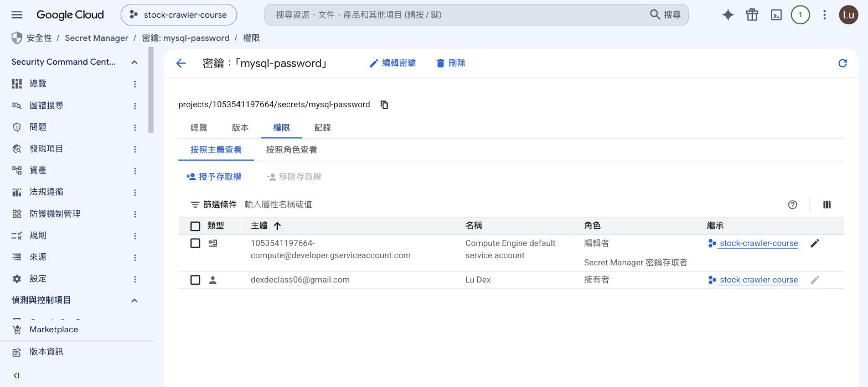Viewport: 868px width, 387px height.
Task: Open more options for 問題 item
Action: coord(135,127)
